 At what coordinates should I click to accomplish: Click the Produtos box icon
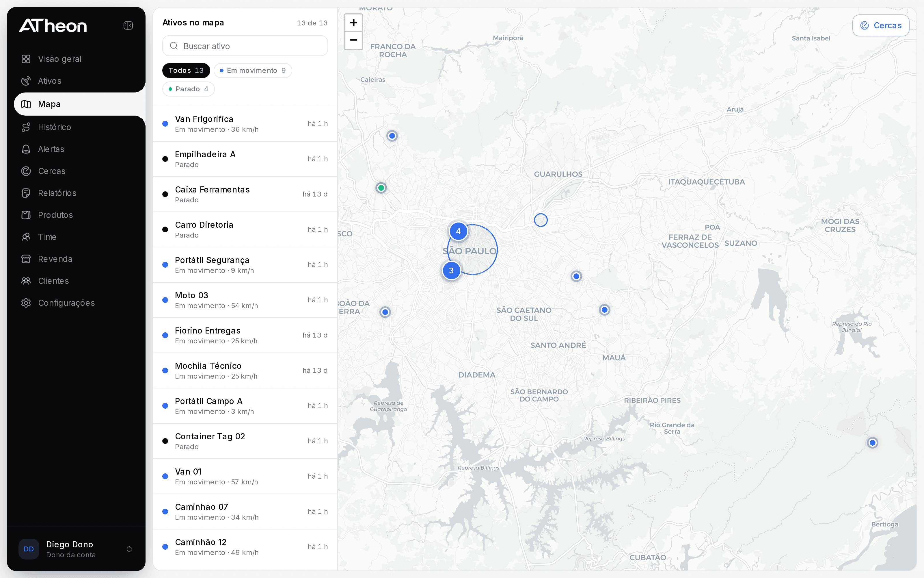pos(26,215)
